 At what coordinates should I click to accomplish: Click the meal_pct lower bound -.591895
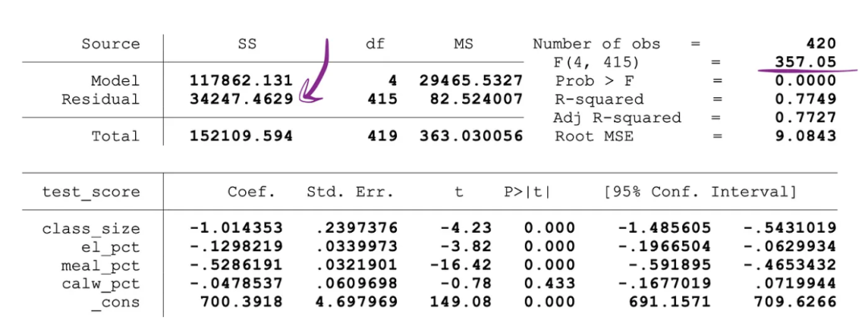tap(669, 265)
